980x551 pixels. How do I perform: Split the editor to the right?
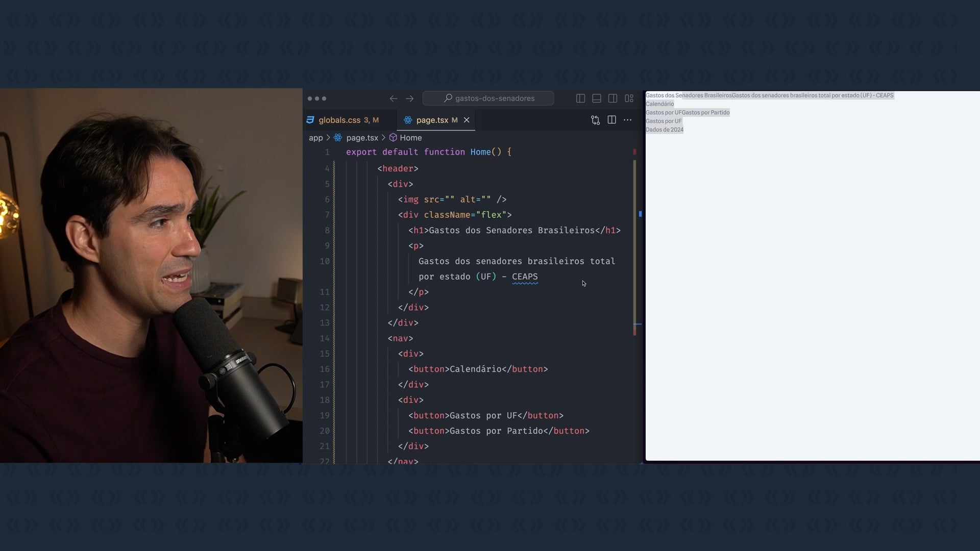611,120
